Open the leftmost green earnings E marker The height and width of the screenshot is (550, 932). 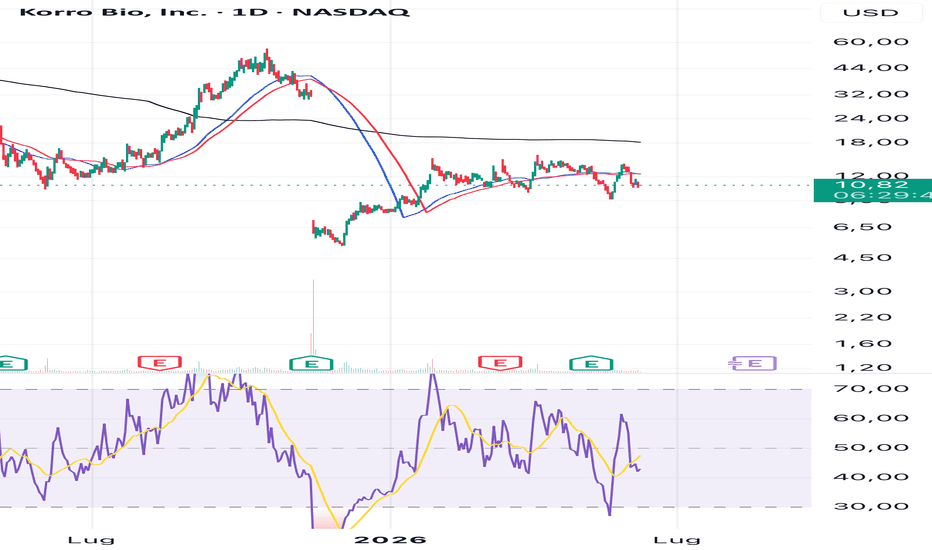[11, 363]
